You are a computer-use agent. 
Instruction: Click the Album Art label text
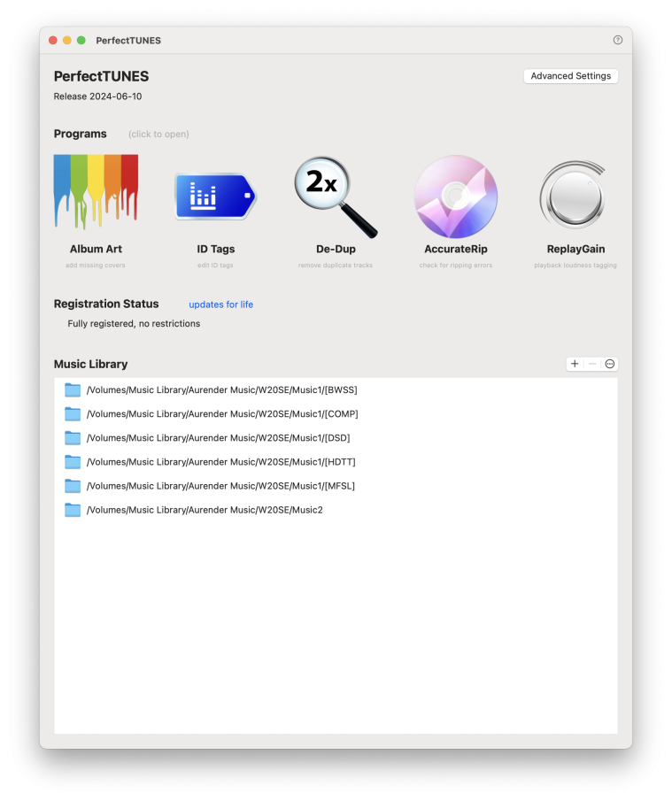[96, 250]
